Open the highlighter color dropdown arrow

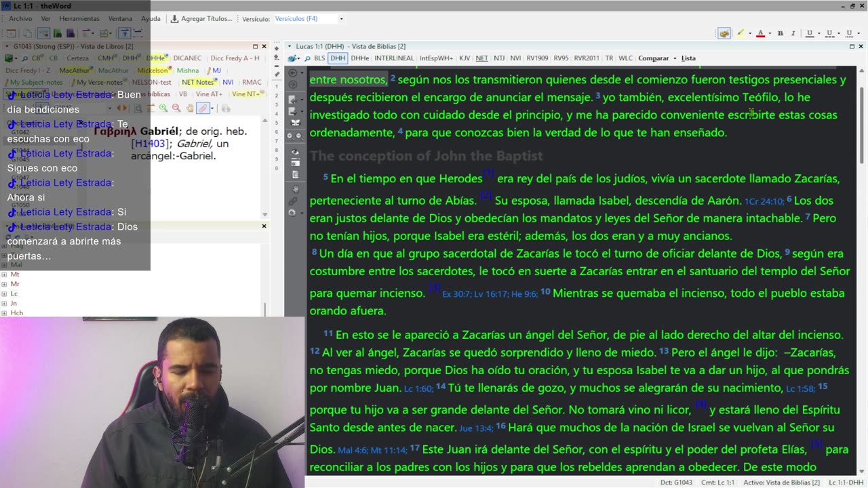(749, 33)
